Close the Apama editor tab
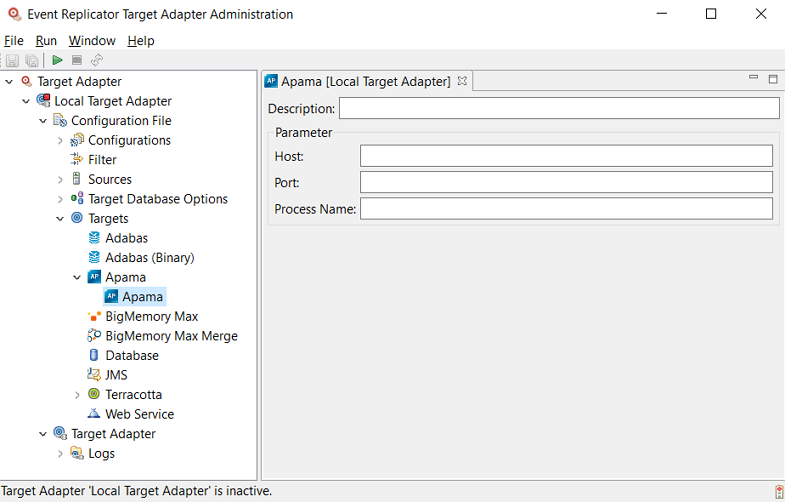Image resolution: width=785 pixels, height=502 pixels. [x=462, y=81]
